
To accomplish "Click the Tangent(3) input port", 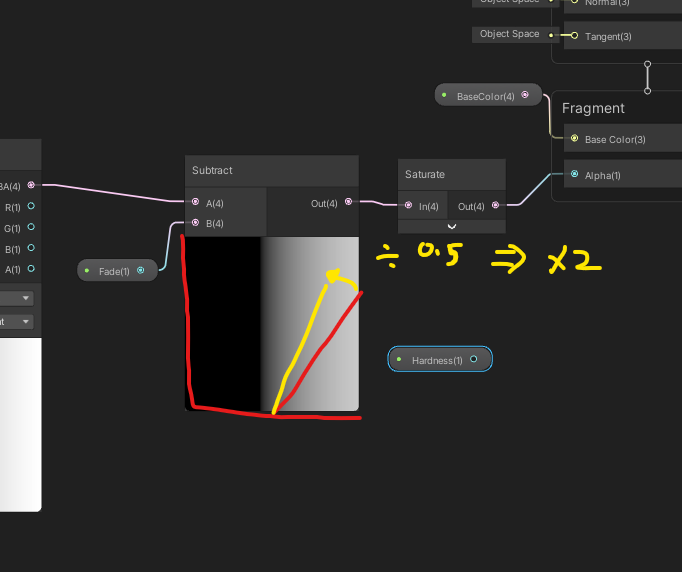I will coord(575,35).
